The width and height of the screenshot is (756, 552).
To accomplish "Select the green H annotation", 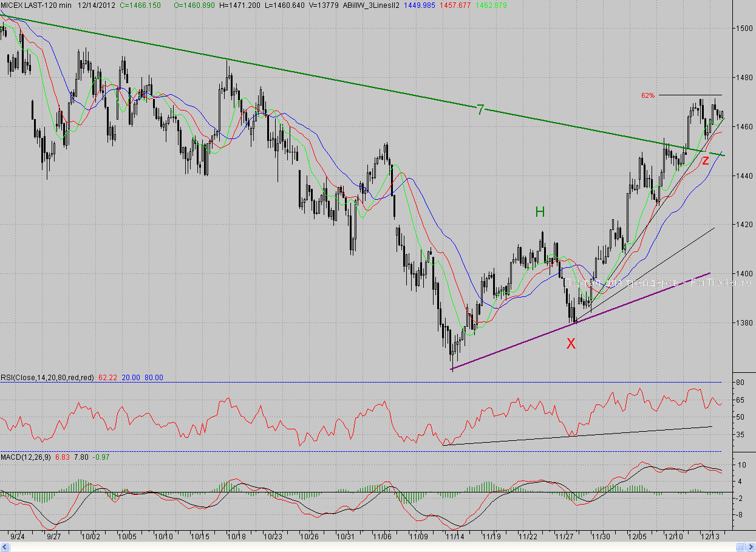I will pyautogui.click(x=540, y=212).
